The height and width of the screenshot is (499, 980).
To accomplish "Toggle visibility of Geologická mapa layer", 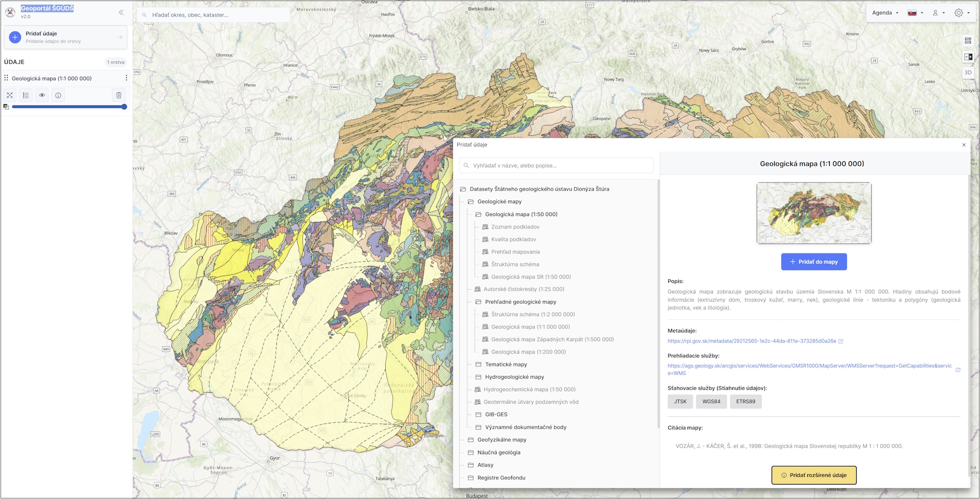I will tap(42, 95).
